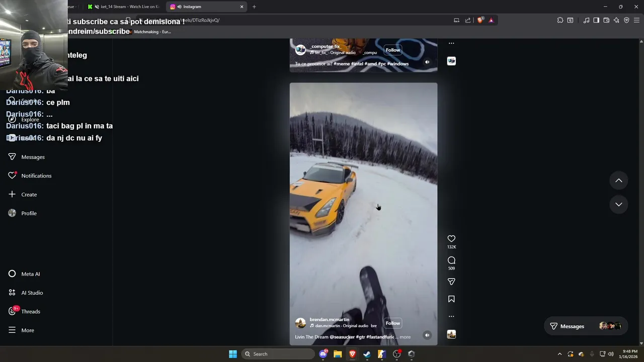Open a new browser tab
Screen dimensions: 644x362
[254, 7]
